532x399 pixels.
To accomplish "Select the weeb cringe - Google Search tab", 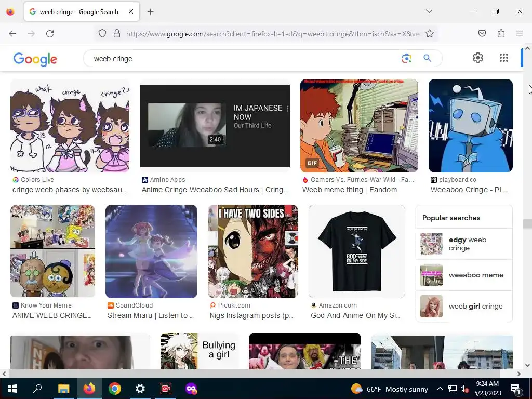I will coord(82,11).
